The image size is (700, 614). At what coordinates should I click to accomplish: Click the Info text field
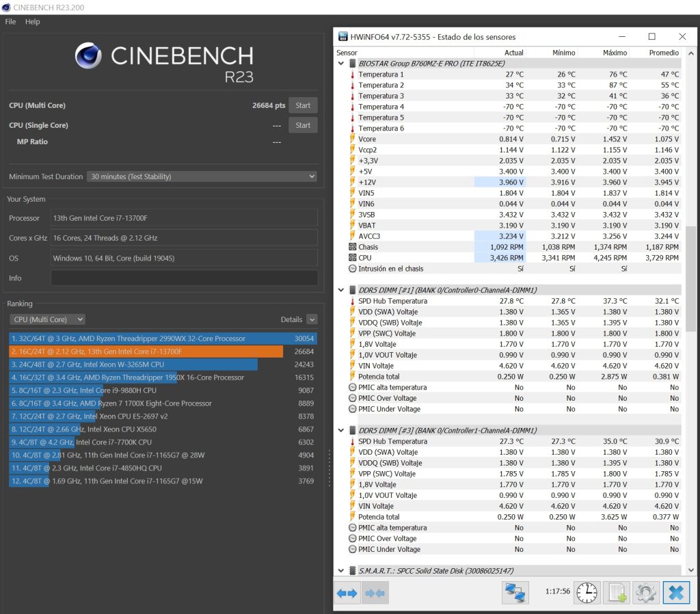click(x=184, y=278)
